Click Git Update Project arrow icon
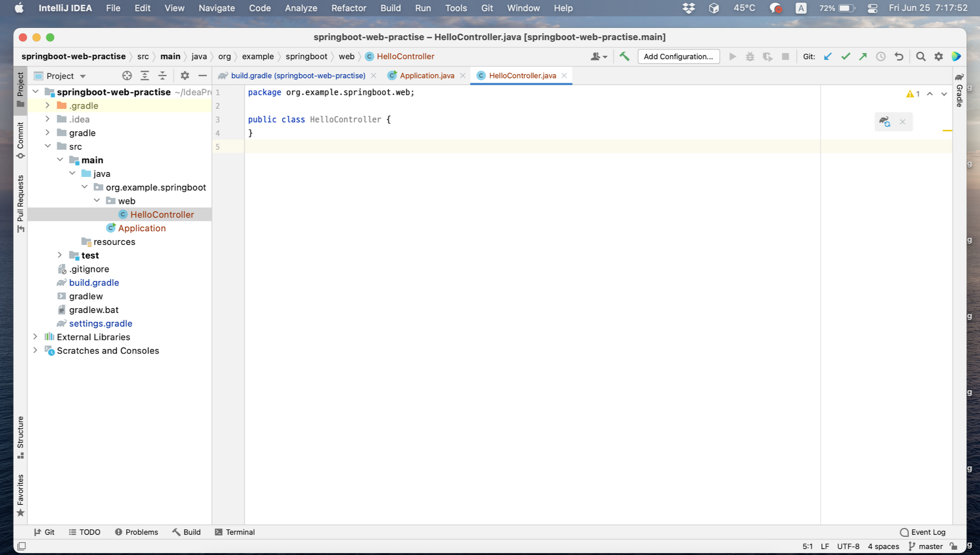The width and height of the screenshot is (980, 555). tap(828, 56)
